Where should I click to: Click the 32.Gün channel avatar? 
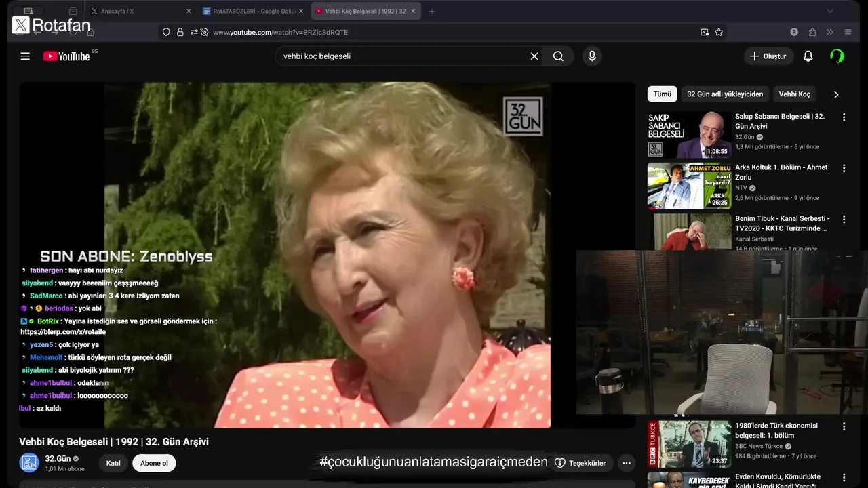coord(29,463)
